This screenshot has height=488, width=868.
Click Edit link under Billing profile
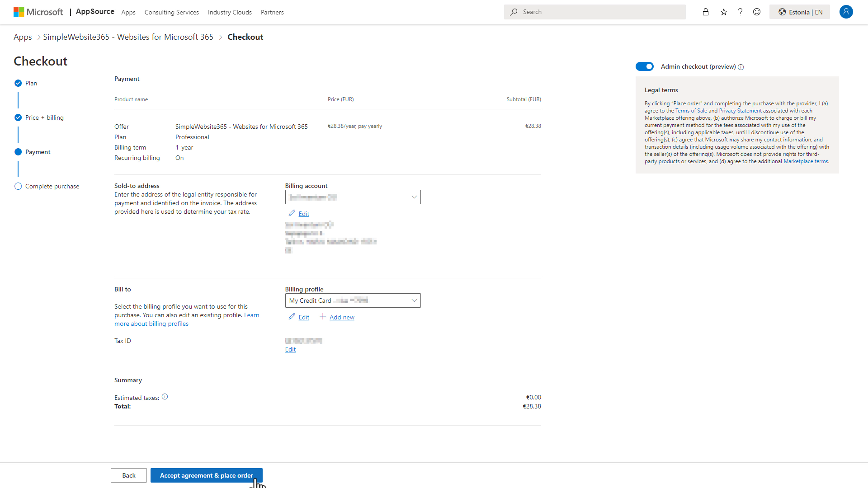click(304, 317)
